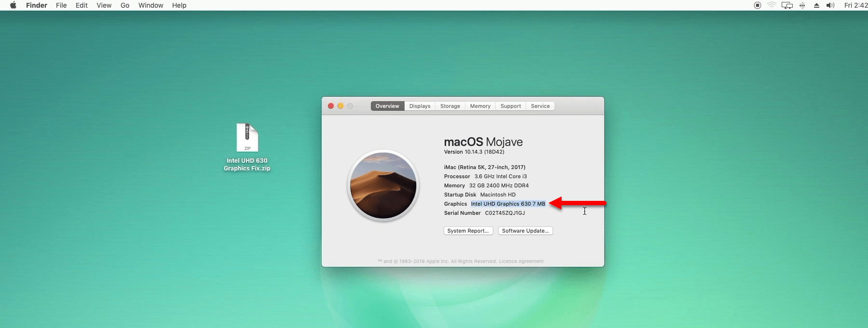Viewport: 868px width, 328px height.
Task: Click the screen recording stop icon
Action: pos(758,5)
